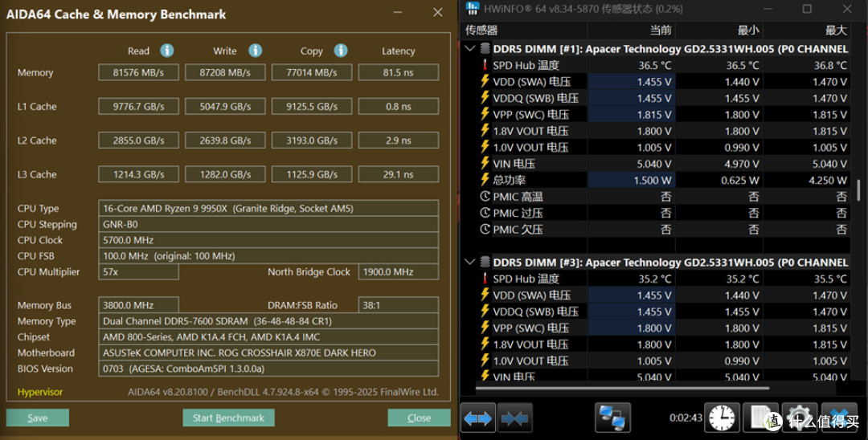This screenshot has width=868, height=440.
Task: Collapse the DDR5 DIMM [#1] sensor group
Action: [x=470, y=49]
